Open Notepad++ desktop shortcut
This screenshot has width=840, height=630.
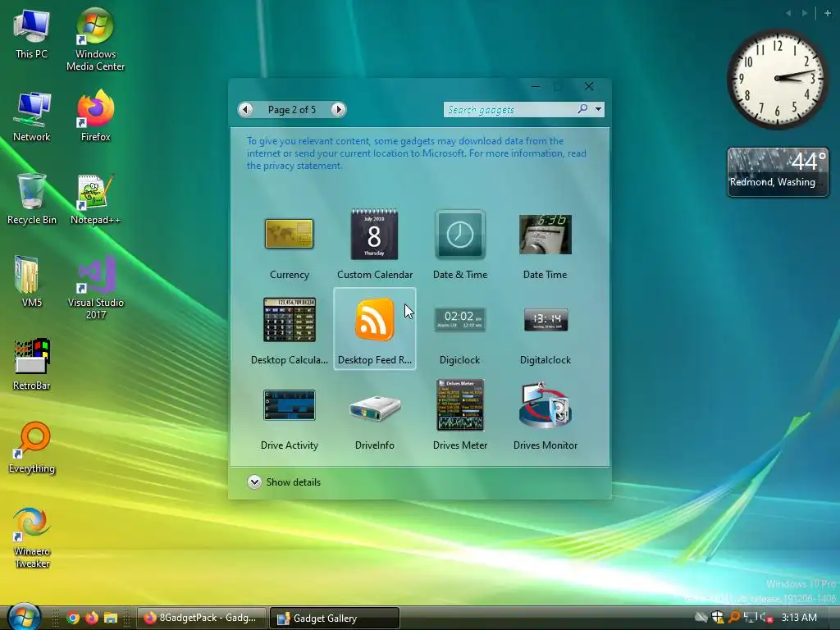[x=95, y=199]
